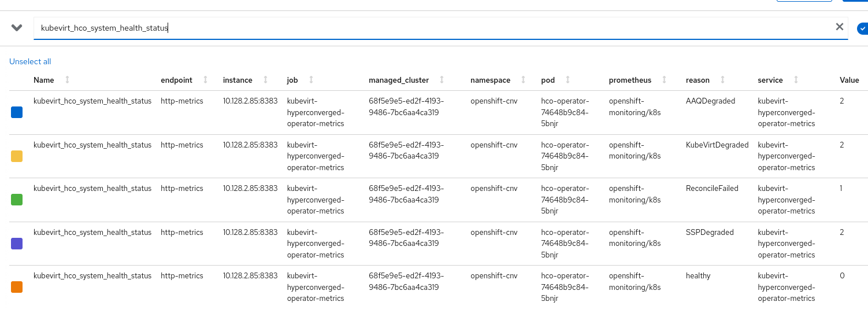Sort by job column icon

pyautogui.click(x=311, y=80)
